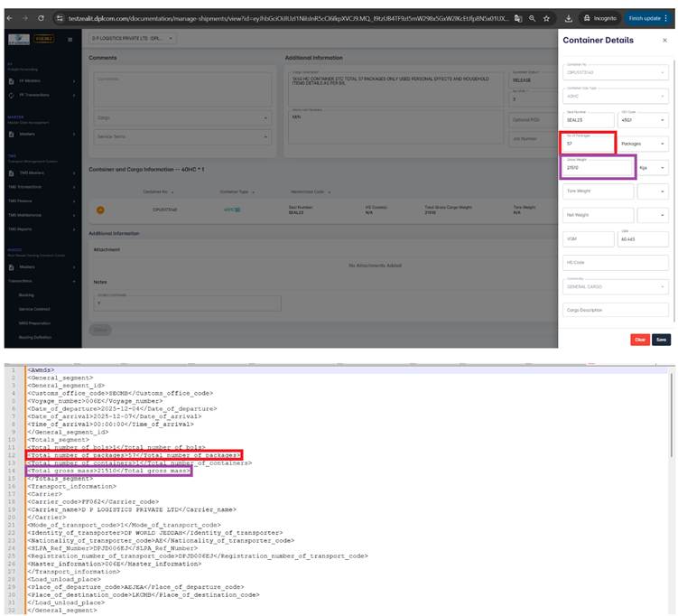Click the red Clear button
This screenshot has width=678, height=616.
point(639,340)
